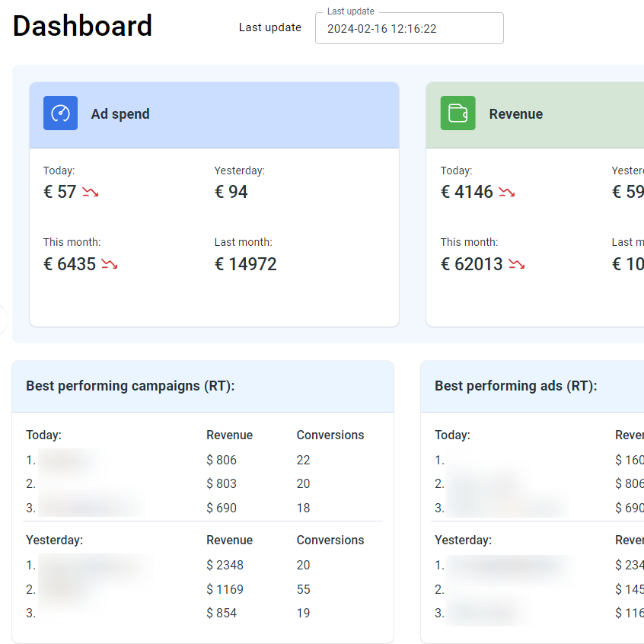Click Yesterday's ad spend value € 94
Image resolution: width=644 pixels, height=644 pixels.
[x=231, y=192]
